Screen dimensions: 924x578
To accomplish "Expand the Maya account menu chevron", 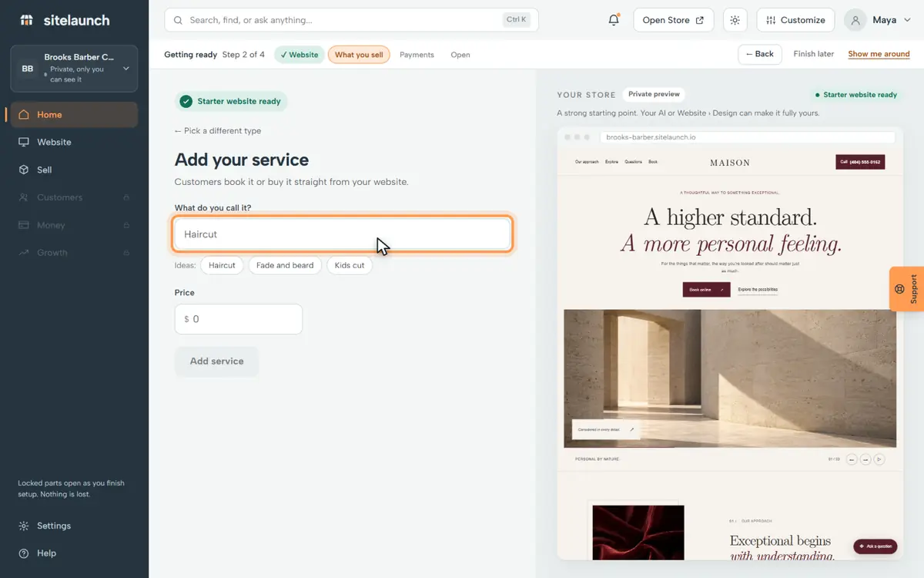I will [906, 20].
